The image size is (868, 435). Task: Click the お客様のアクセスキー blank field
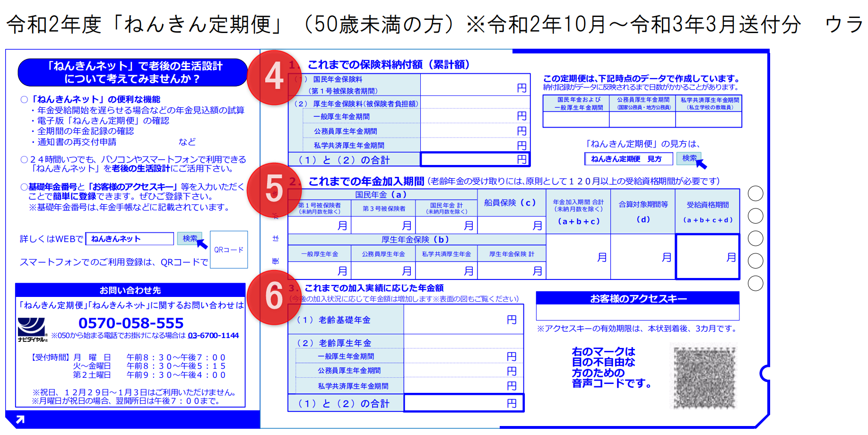pos(638,312)
